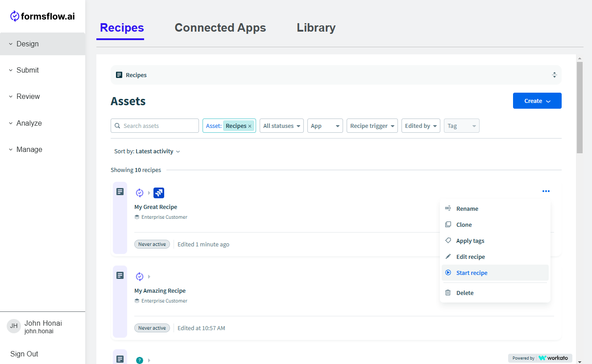Click the formsflow trigger icon on My Amazing Recipe
This screenshot has width=592, height=364.
click(x=140, y=277)
